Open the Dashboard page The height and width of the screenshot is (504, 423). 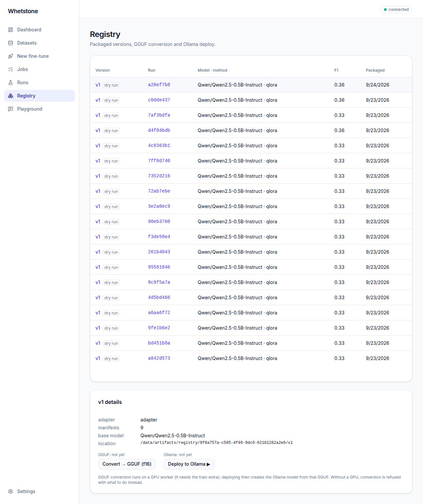coord(39,30)
